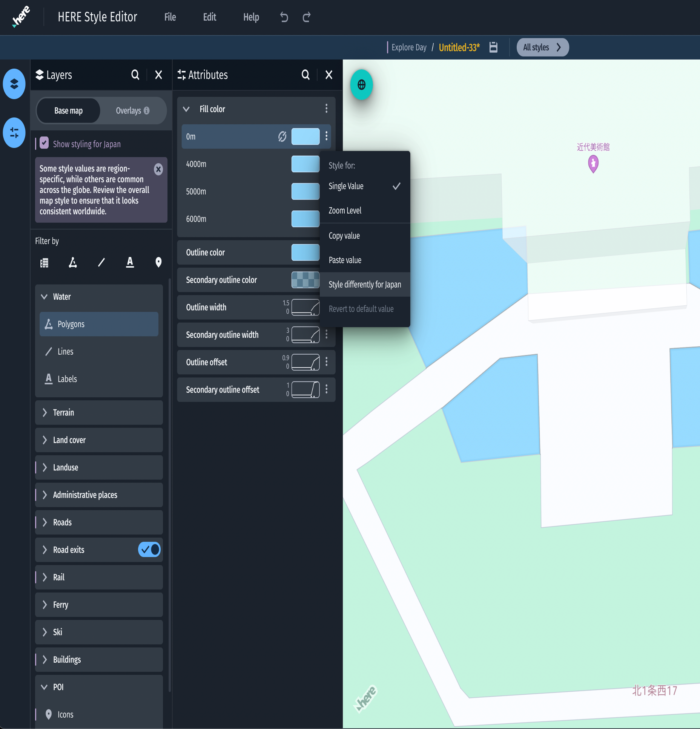The width and height of the screenshot is (700, 729).
Task: Expand the Terrain layer group
Action: 45,412
